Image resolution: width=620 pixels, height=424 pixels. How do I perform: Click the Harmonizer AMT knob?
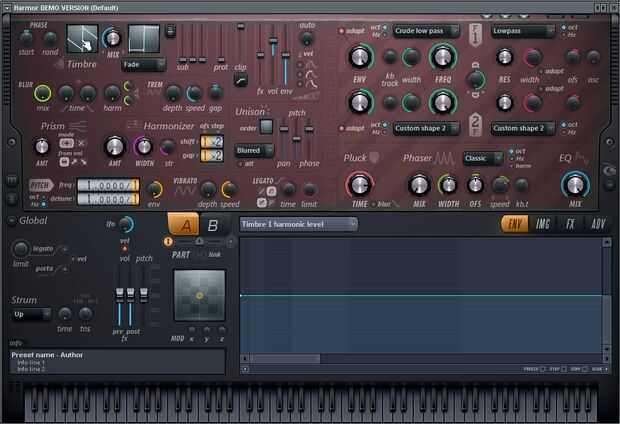coord(115,147)
